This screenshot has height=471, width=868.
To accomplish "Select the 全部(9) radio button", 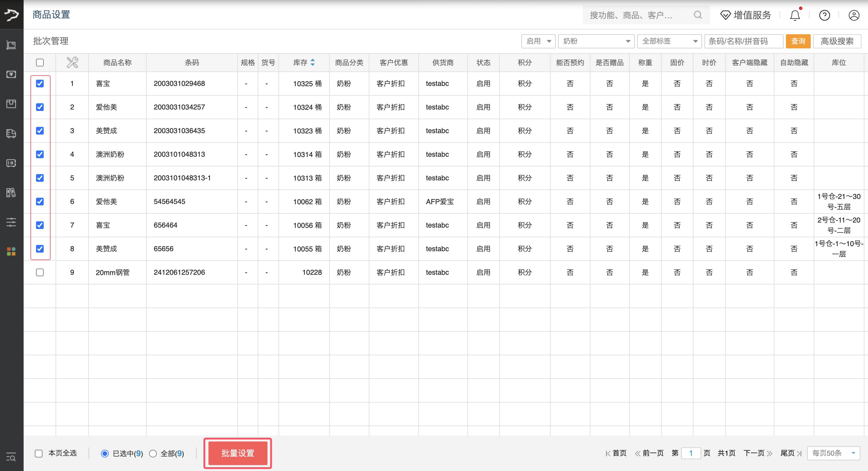I will tap(153, 454).
